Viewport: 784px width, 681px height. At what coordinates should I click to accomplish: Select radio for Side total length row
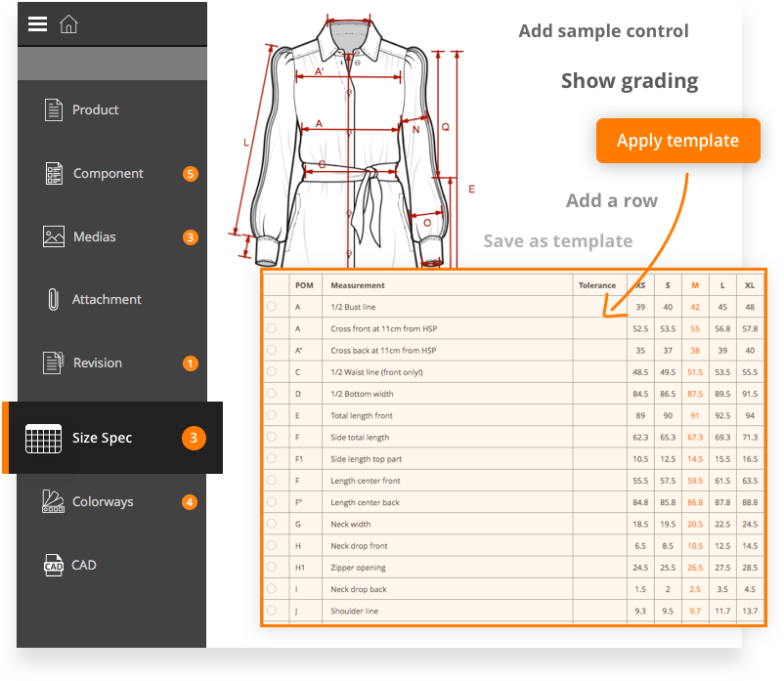click(x=272, y=437)
